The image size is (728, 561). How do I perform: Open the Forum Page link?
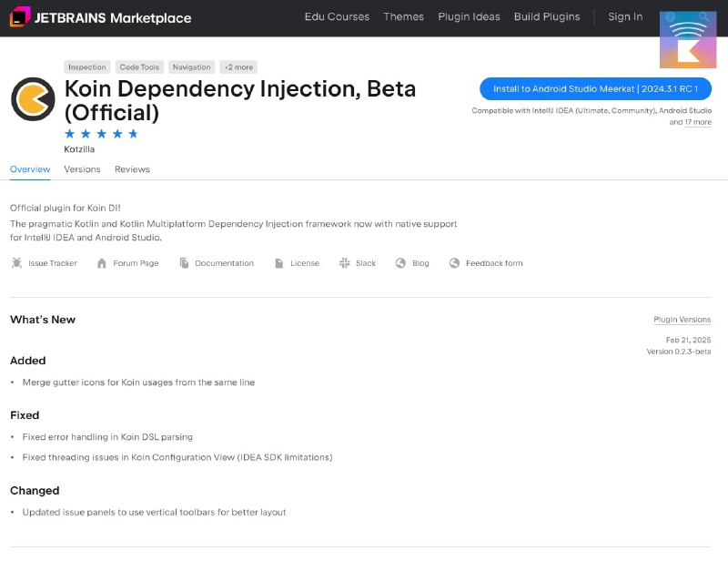136,263
